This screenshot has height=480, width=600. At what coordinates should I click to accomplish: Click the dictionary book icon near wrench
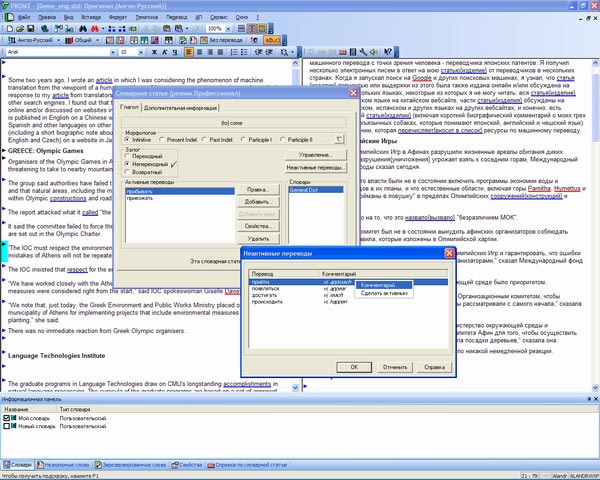(353, 52)
